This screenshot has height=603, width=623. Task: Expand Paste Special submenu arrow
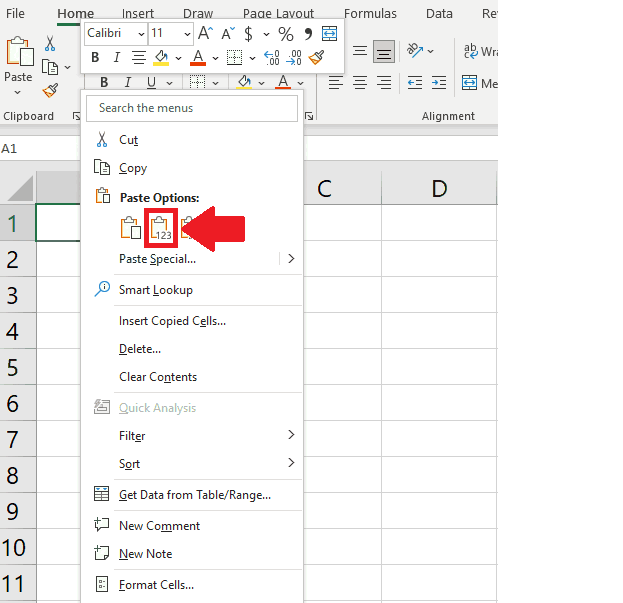tap(291, 259)
